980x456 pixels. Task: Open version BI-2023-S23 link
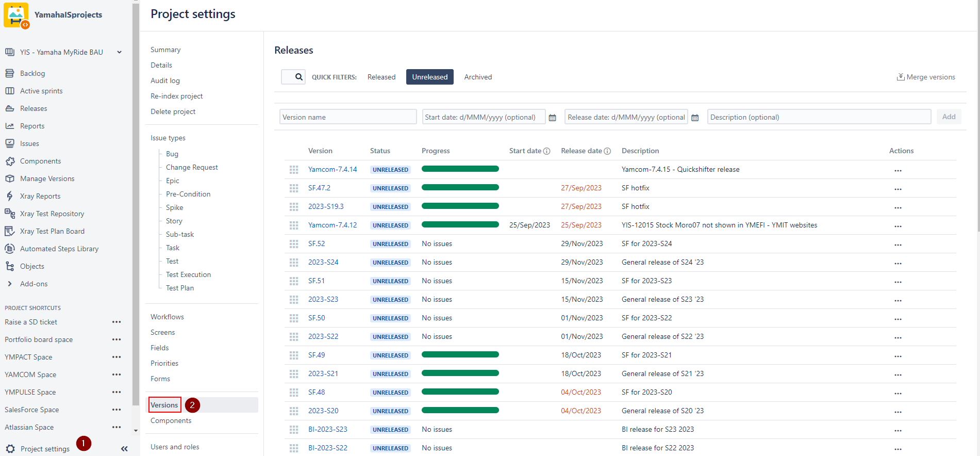point(328,429)
